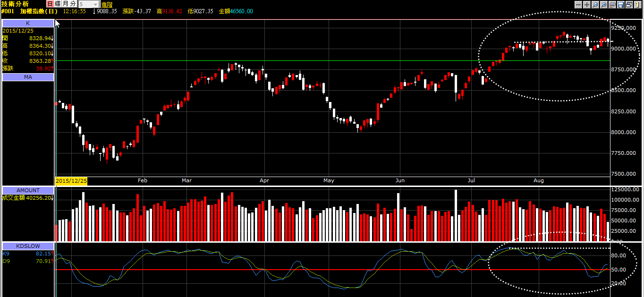Click the plus button in top-right toolbar
This screenshot has height=297, width=644.
pos(587,4)
